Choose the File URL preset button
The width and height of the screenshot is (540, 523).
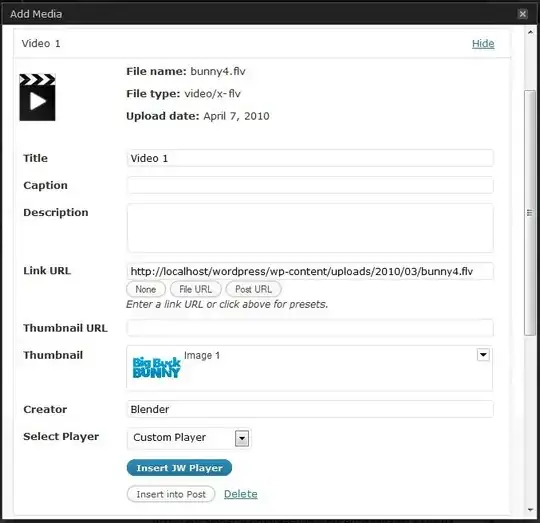tap(196, 289)
